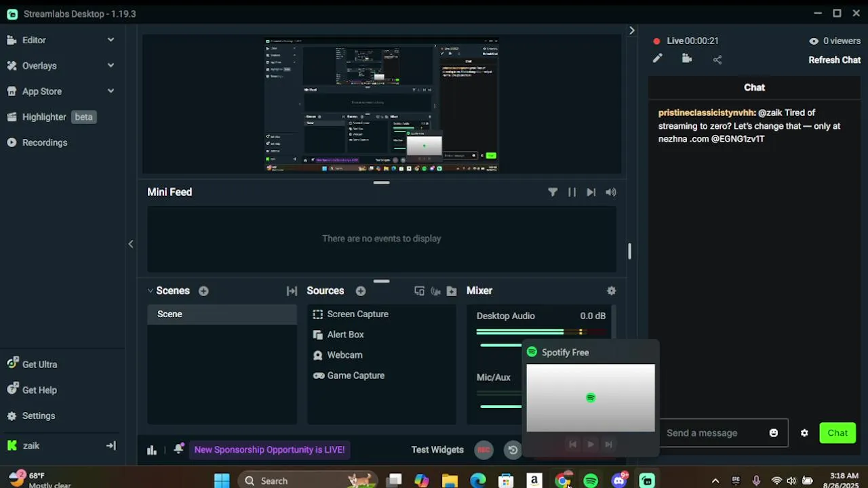Share the stream link icon
Image resolution: width=868 pixels, height=488 pixels.
tap(717, 60)
